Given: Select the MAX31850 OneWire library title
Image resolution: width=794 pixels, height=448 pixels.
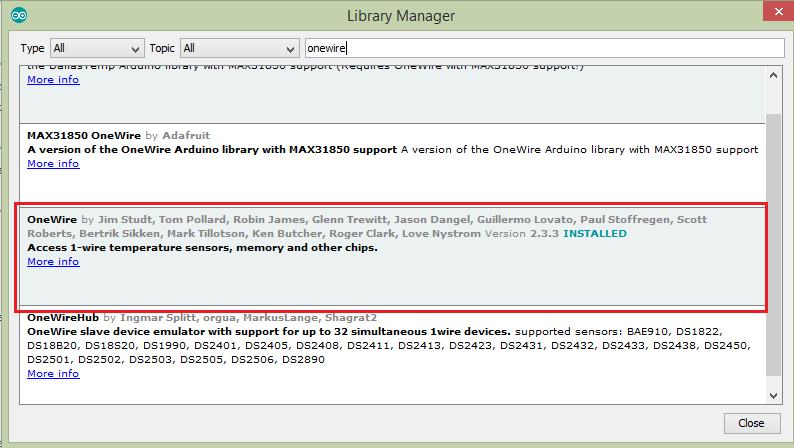Looking at the screenshot, I should point(84,136).
